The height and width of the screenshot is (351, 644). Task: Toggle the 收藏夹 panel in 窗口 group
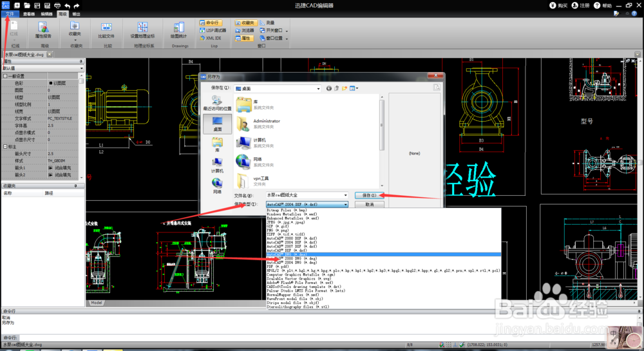tap(245, 23)
